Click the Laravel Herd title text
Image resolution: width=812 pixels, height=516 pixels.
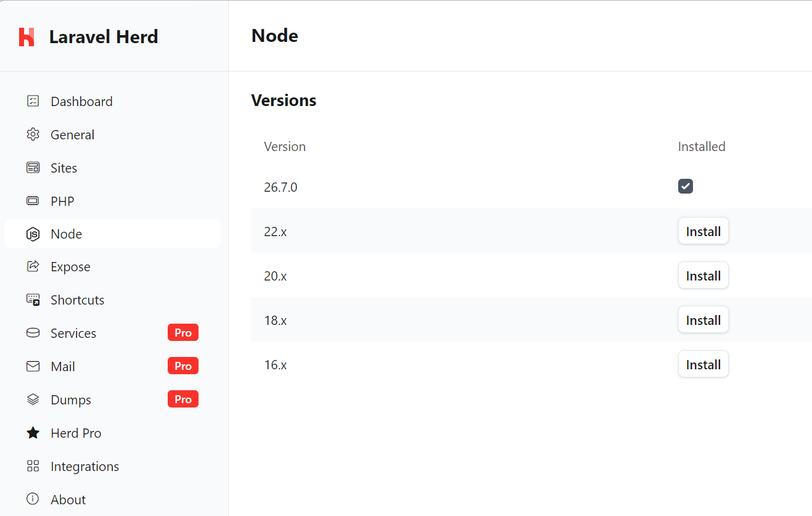pos(104,37)
